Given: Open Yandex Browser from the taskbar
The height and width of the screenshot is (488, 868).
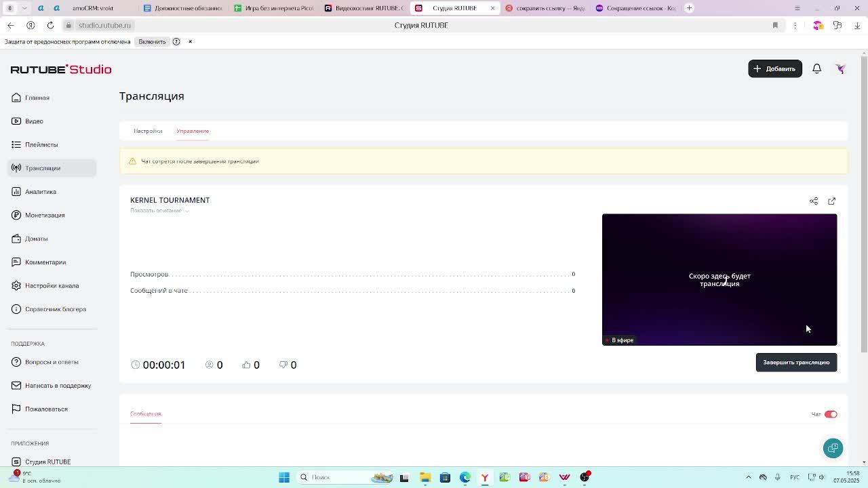Looking at the screenshot, I should (x=485, y=477).
